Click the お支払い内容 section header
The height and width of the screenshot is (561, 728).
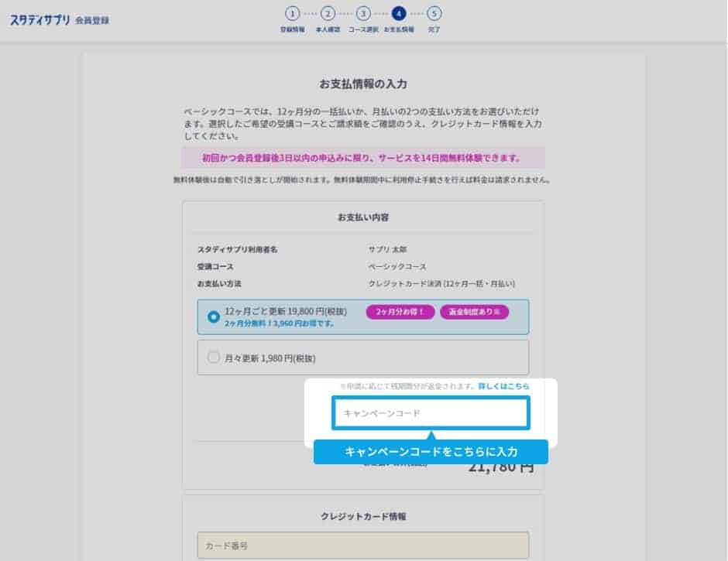[362, 217]
